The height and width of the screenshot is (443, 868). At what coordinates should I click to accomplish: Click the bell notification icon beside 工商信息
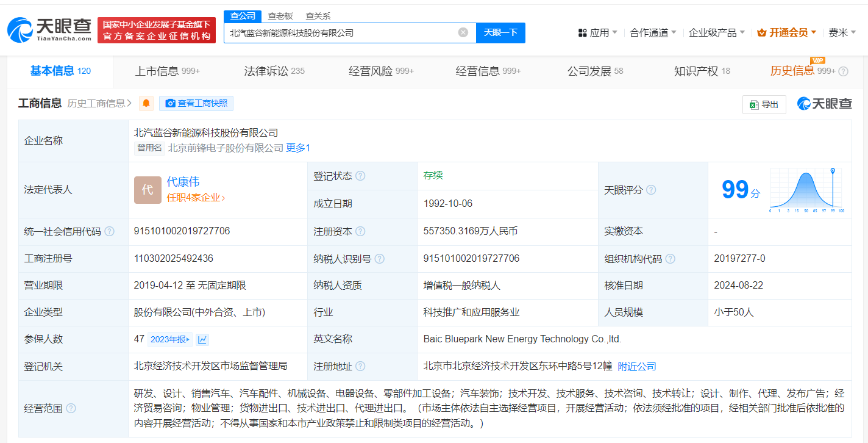point(145,103)
